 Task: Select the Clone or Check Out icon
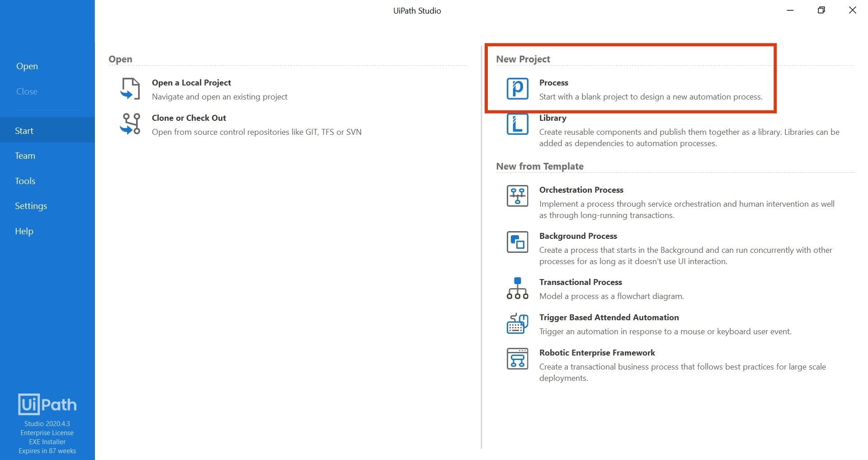coord(130,124)
